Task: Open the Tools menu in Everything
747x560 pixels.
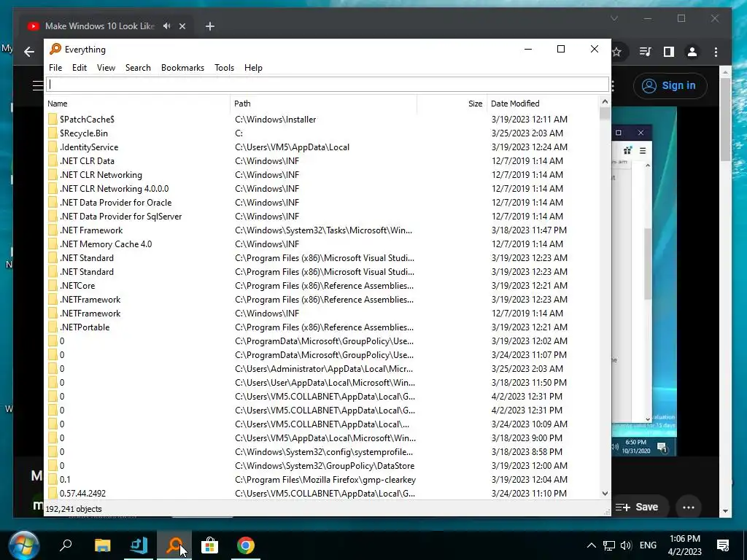Action: 224,68
